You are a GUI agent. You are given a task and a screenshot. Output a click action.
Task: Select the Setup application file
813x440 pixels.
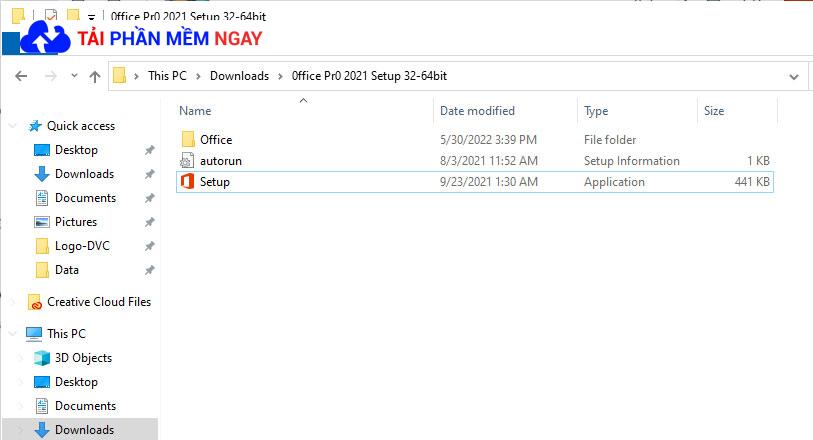(474, 182)
